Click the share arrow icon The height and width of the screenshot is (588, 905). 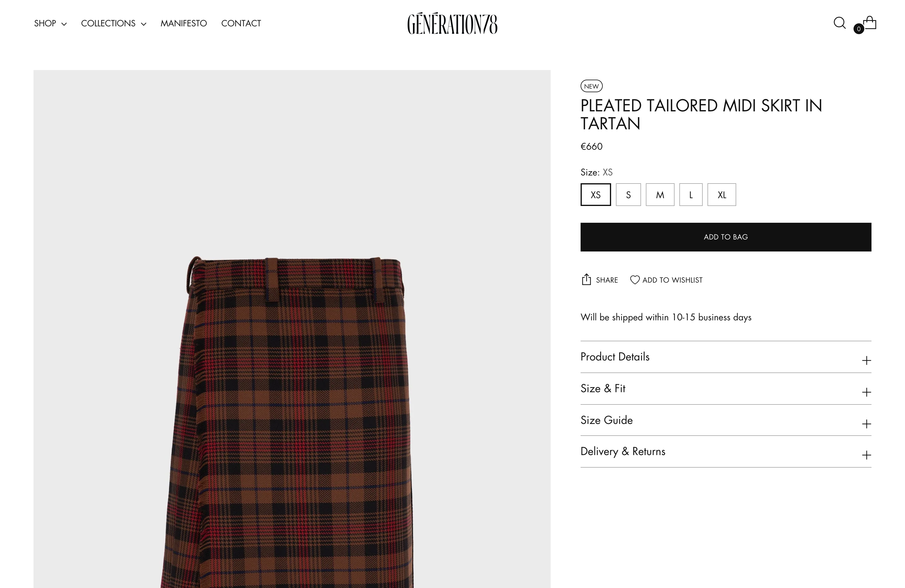pyautogui.click(x=586, y=280)
